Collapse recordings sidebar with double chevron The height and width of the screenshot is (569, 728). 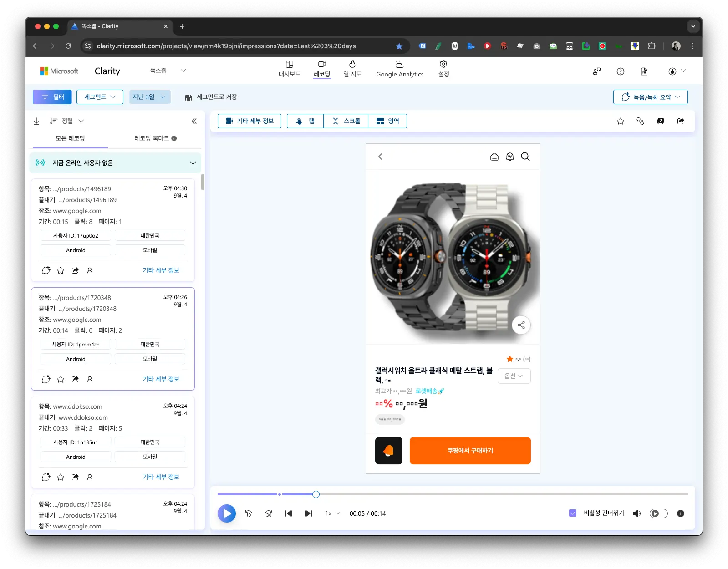pos(194,121)
